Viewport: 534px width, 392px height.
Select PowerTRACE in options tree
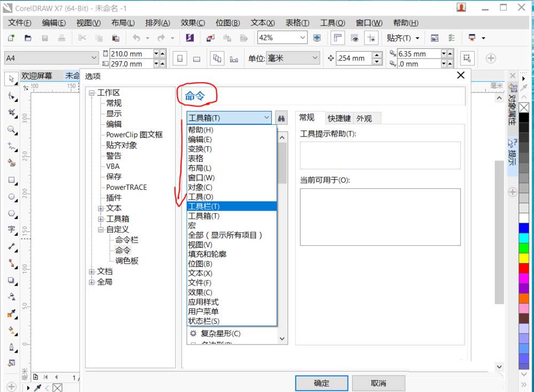pos(127,187)
